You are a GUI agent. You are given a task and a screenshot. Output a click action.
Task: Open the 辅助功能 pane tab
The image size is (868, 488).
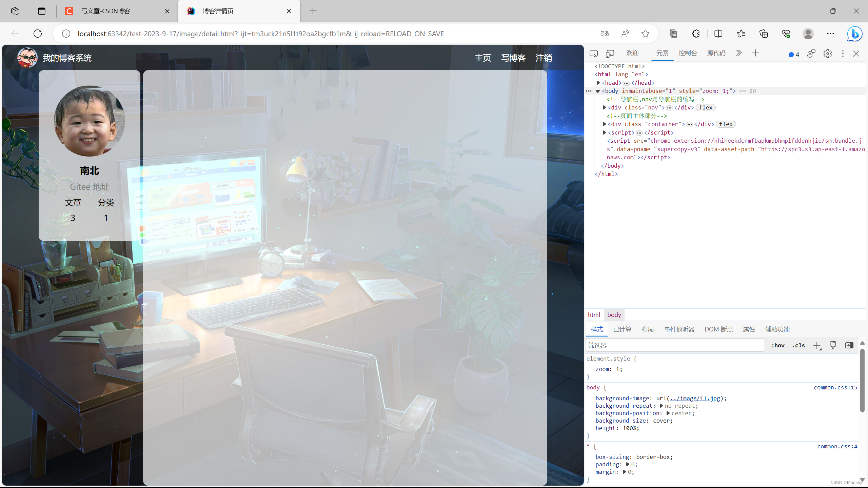[x=777, y=329]
